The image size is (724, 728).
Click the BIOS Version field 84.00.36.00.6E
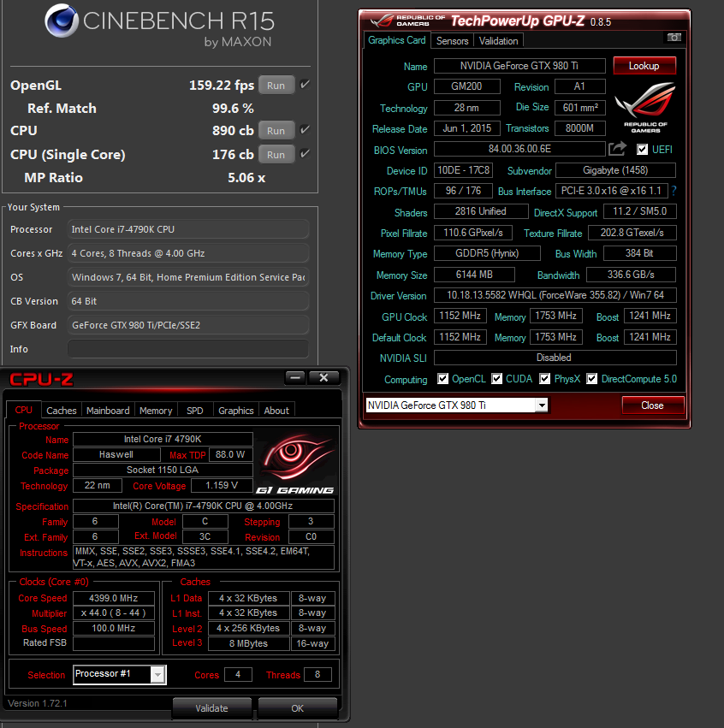[x=519, y=149]
